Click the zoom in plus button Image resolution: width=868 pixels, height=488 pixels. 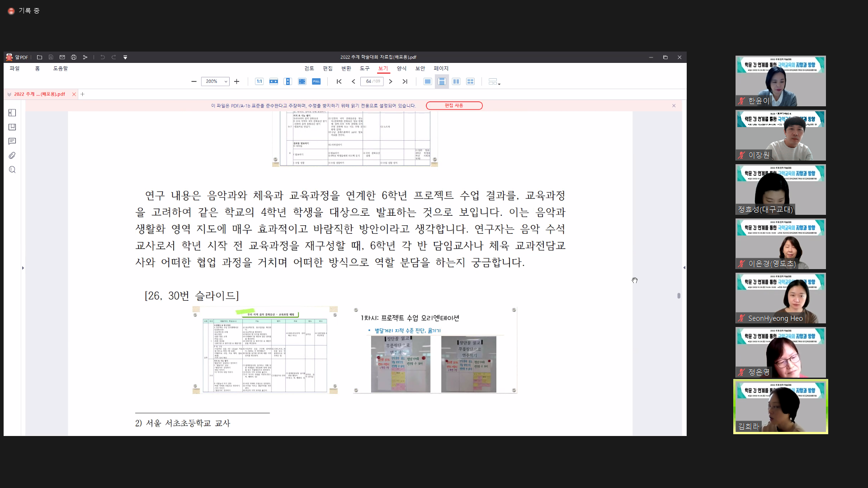(237, 82)
